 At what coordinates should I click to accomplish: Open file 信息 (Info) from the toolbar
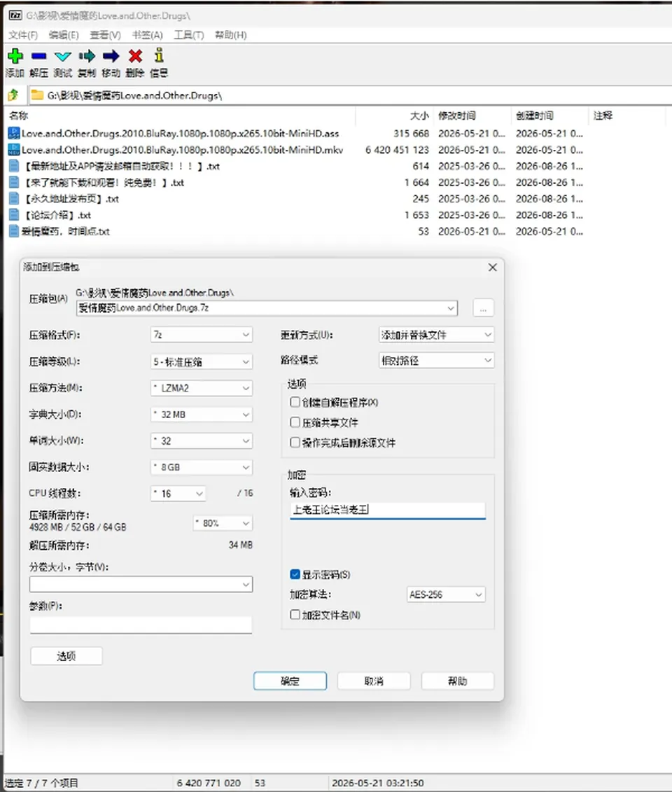click(159, 55)
